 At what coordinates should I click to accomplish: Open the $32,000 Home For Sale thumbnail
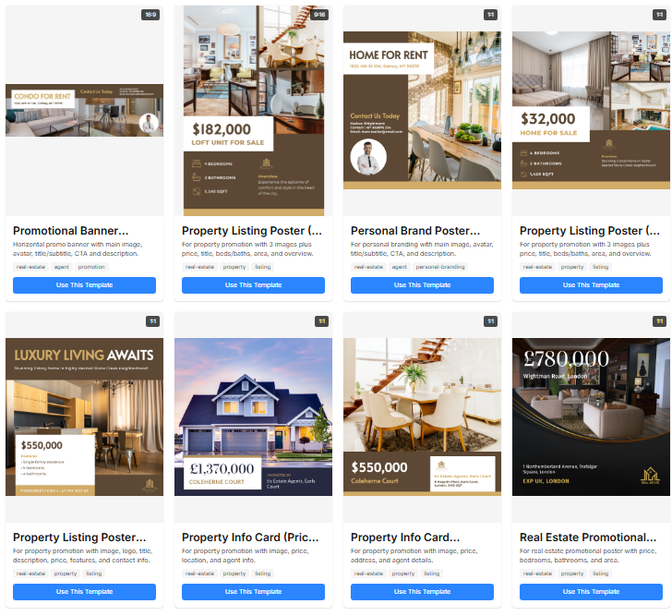[591, 110]
